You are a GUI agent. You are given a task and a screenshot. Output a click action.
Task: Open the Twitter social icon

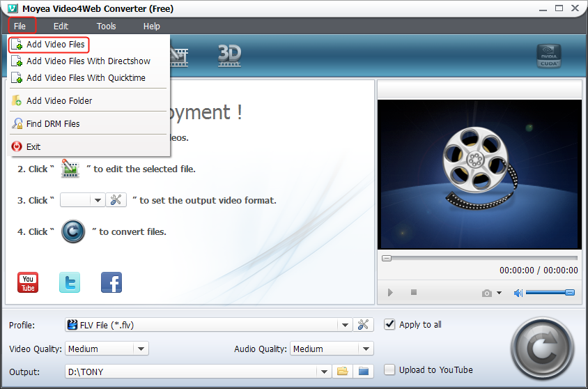[70, 282]
